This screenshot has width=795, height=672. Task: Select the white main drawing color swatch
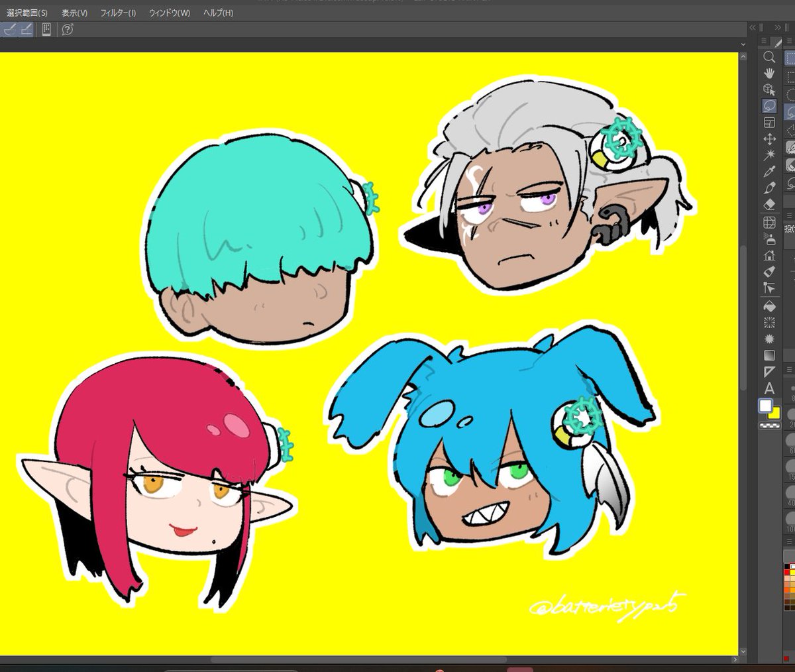pyautogui.click(x=766, y=406)
